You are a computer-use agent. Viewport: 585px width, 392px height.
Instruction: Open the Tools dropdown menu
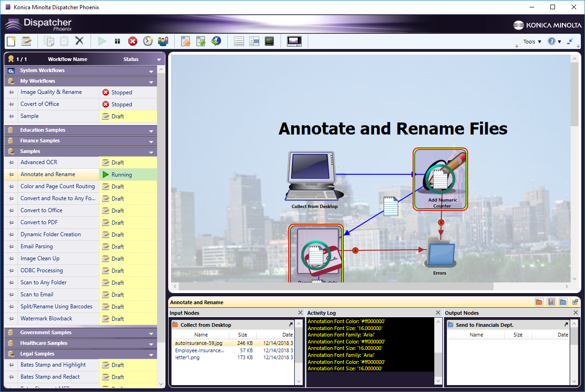[532, 42]
